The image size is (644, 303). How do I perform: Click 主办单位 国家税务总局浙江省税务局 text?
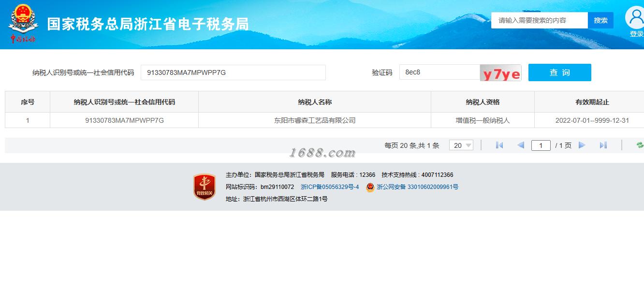click(x=275, y=175)
